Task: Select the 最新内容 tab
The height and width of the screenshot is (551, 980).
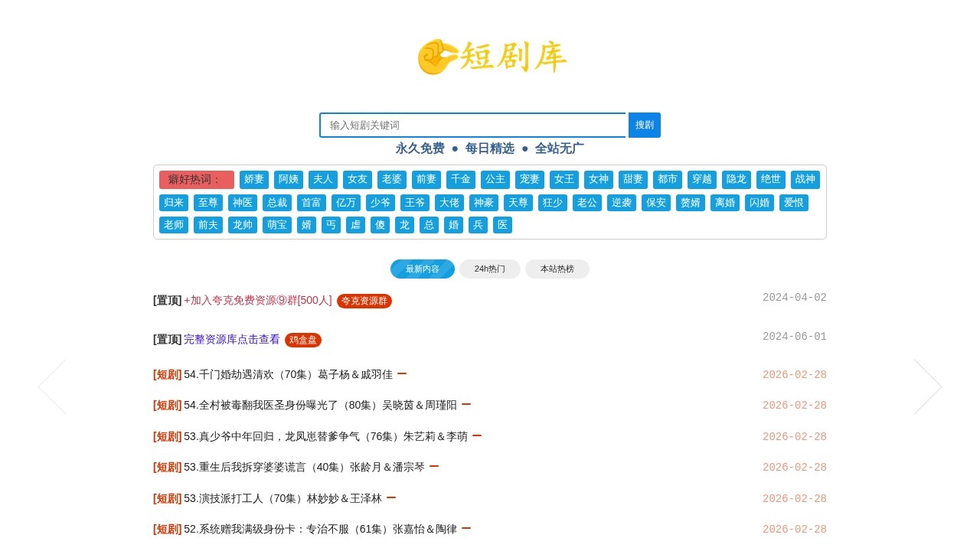Action: pyautogui.click(x=422, y=269)
